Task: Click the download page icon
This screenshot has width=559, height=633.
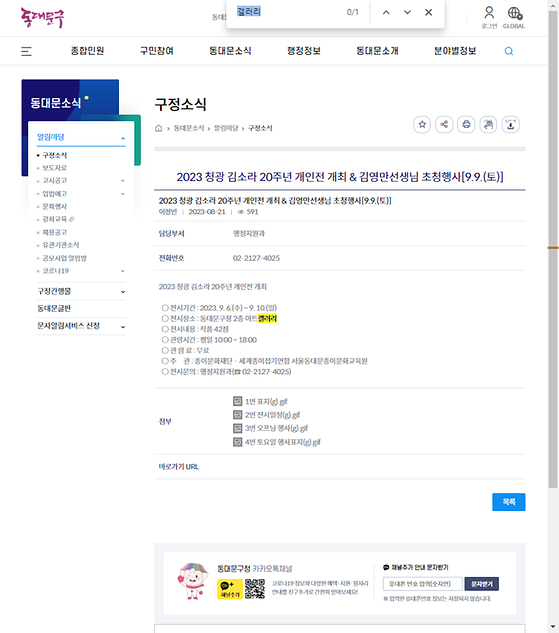Action: pyautogui.click(x=511, y=124)
